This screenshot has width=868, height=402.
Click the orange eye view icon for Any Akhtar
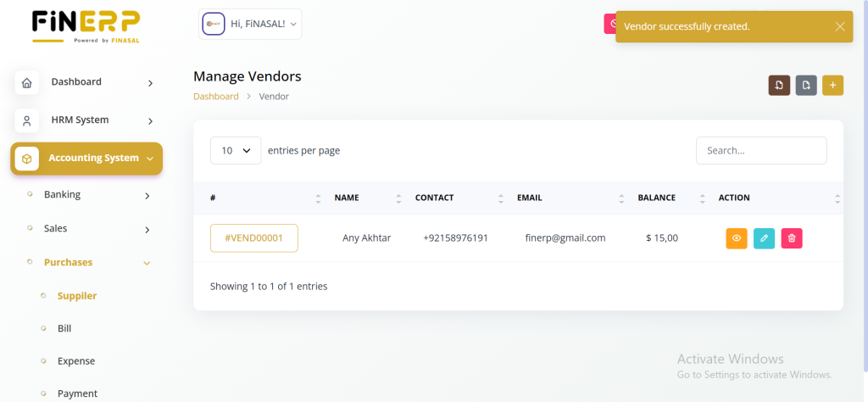pyautogui.click(x=737, y=238)
